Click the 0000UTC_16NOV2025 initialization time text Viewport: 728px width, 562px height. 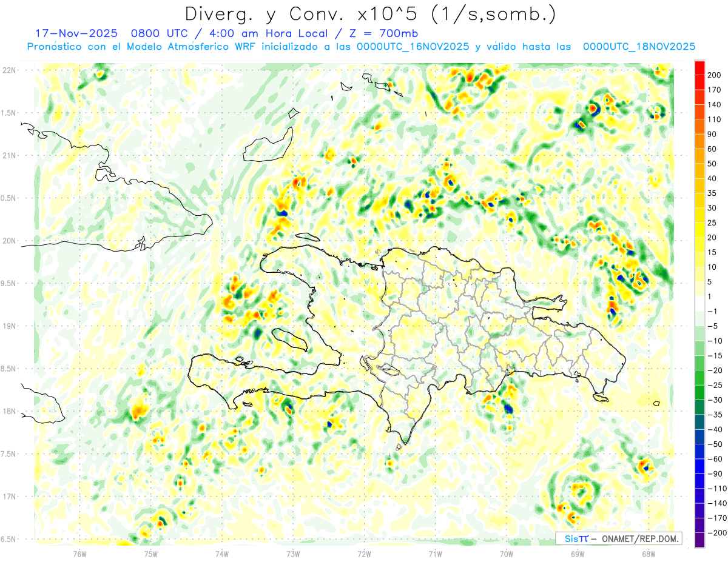pos(413,46)
